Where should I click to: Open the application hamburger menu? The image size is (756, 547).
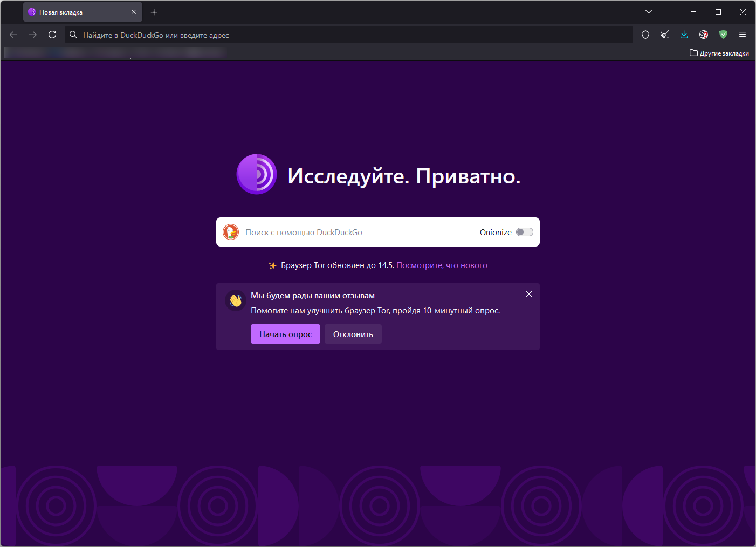click(x=743, y=35)
